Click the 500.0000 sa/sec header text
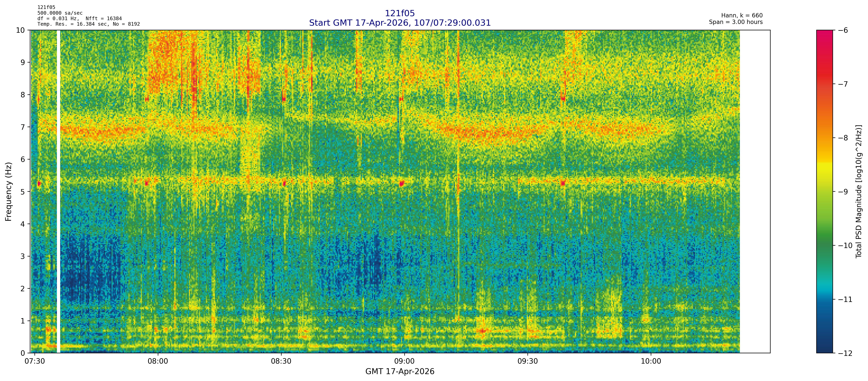The height and width of the screenshot is (381, 868). point(60,13)
